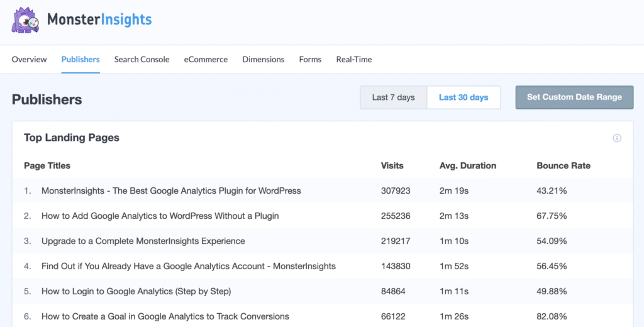
Task: Open 'How to Add Google Analytics to WordPress' row
Action: 323,216
